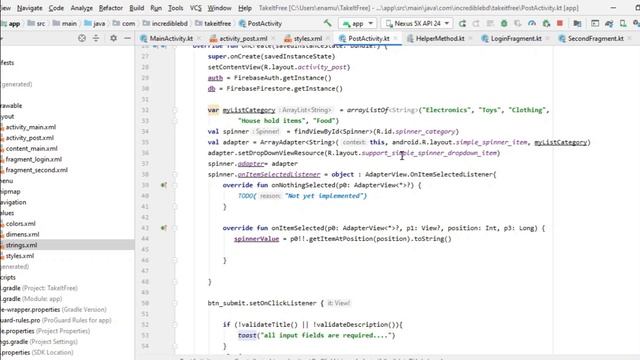Switch to the LoginFragment.kt tab
640x360 pixels.
516,39
